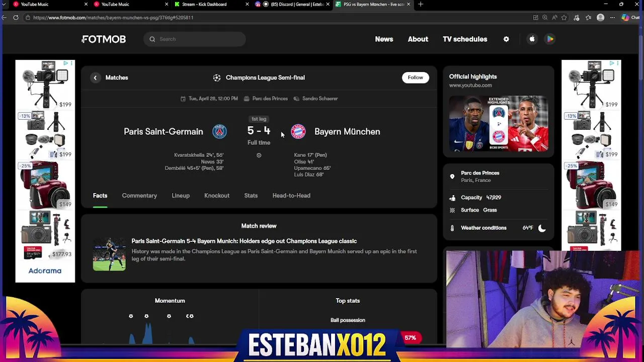
Task: Close the left Adorama ad
Action: click(x=71, y=63)
